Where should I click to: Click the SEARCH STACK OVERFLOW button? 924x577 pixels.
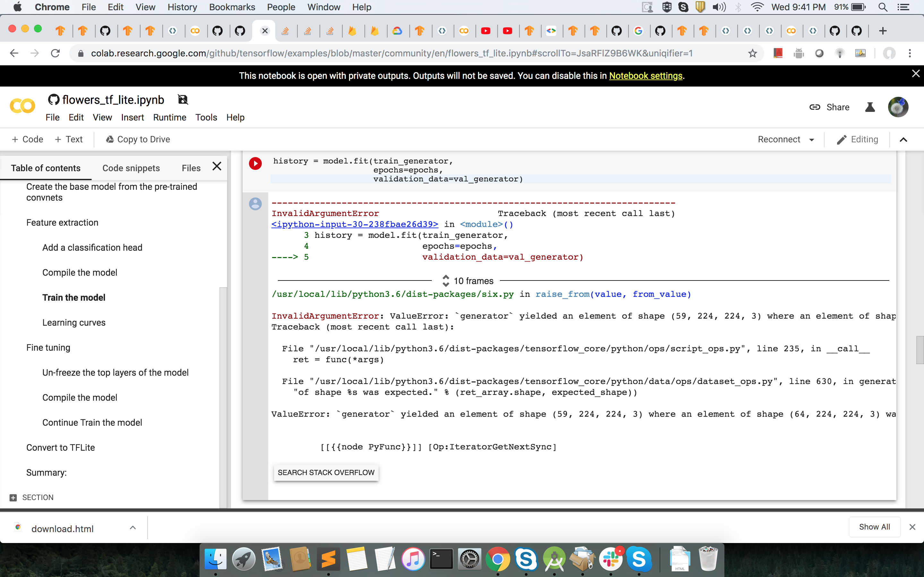[326, 472]
